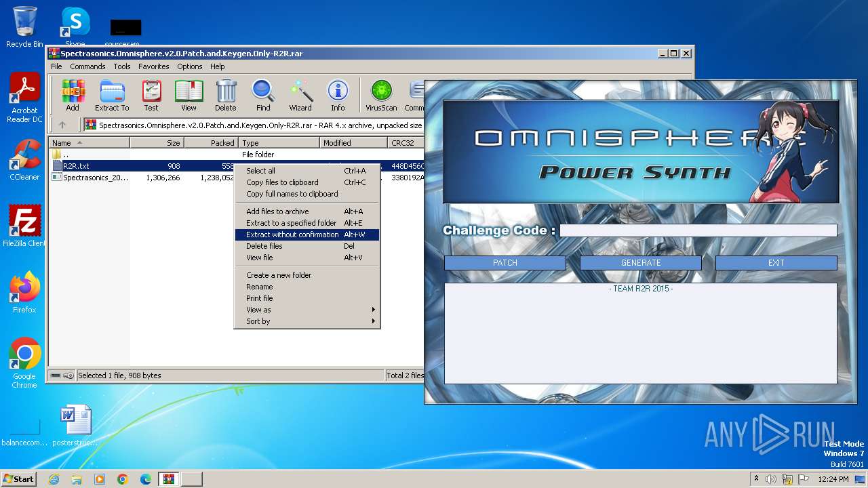
Task: Click WinRAR taskbar button
Action: pos(169,479)
